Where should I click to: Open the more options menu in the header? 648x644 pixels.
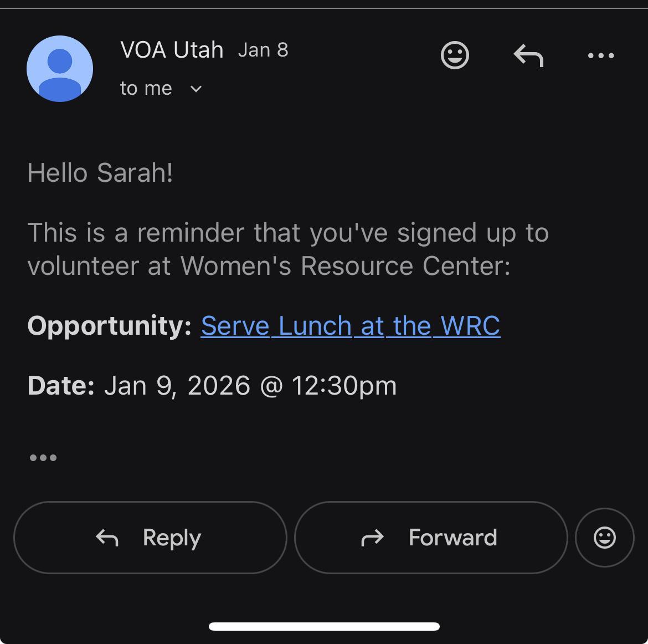[601, 55]
